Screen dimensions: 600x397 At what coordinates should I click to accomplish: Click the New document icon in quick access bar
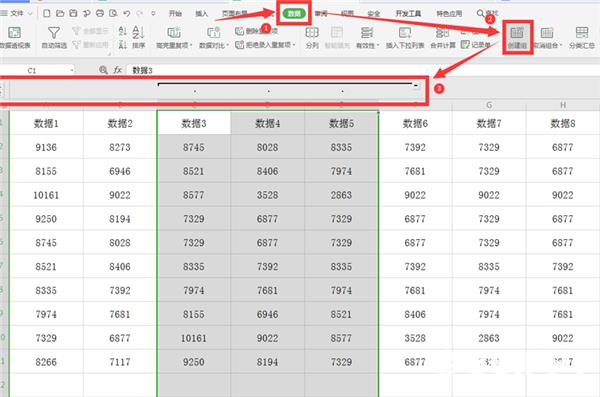tap(47, 14)
